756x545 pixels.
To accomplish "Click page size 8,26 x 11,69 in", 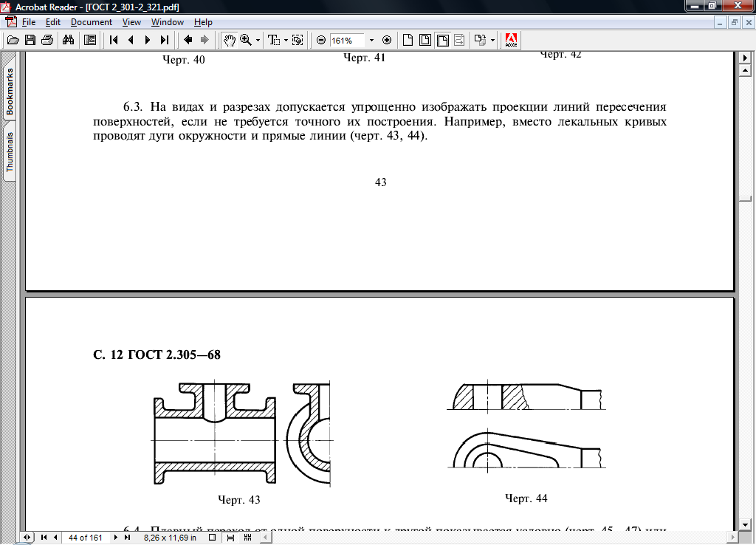I will click(171, 538).
